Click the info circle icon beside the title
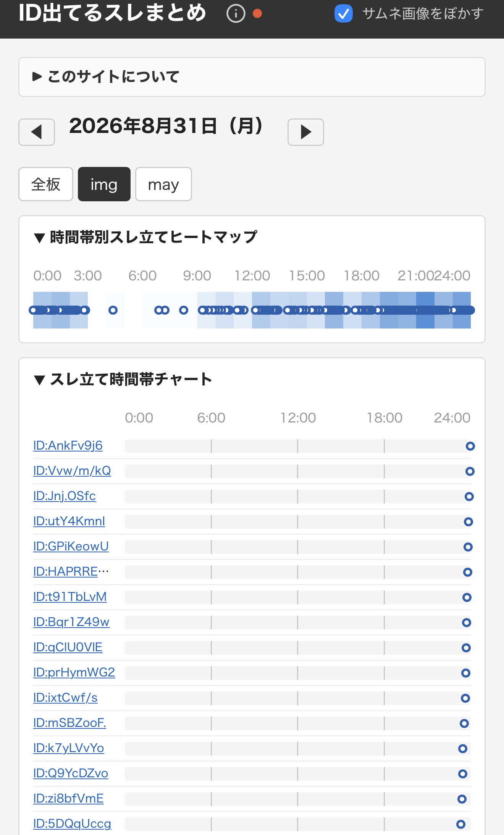 pyautogui.click(x=236, y=14)
